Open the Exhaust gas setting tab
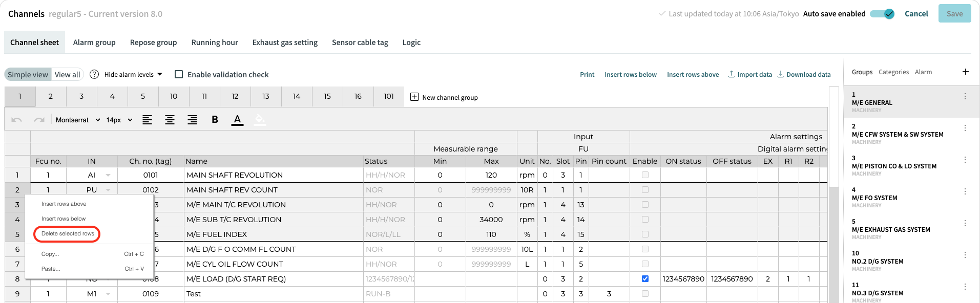Image resolution: width=980 pixels, height=303 pixels. 285,42
